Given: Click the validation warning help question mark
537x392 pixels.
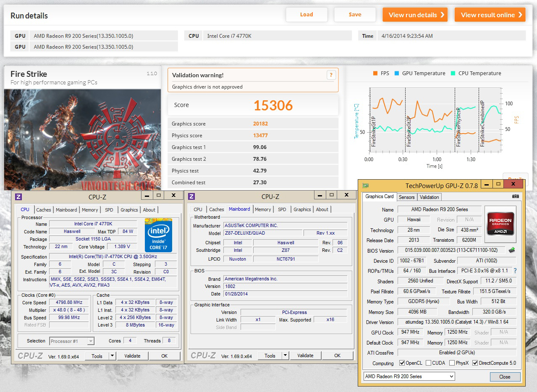Looking at the screenshot, I should coord(331,75).
